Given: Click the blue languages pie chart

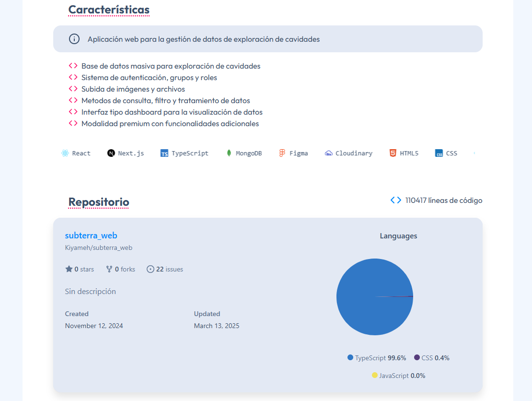Looking at the screenshot, I should coord(375,297).
